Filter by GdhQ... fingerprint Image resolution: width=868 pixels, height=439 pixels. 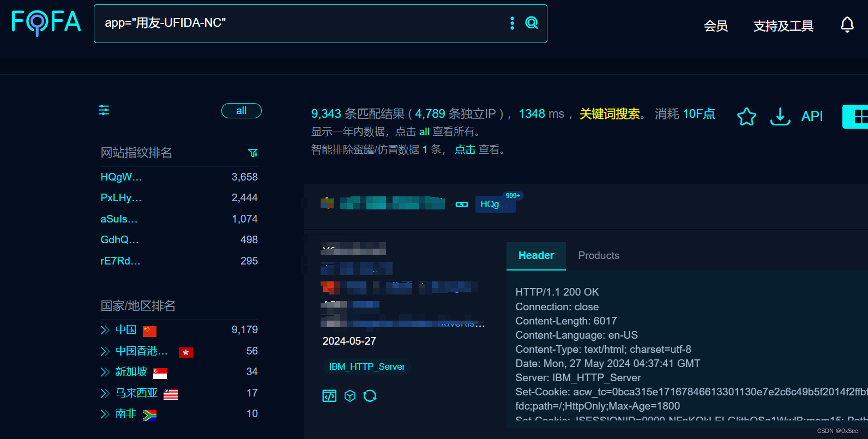point(119,240)
